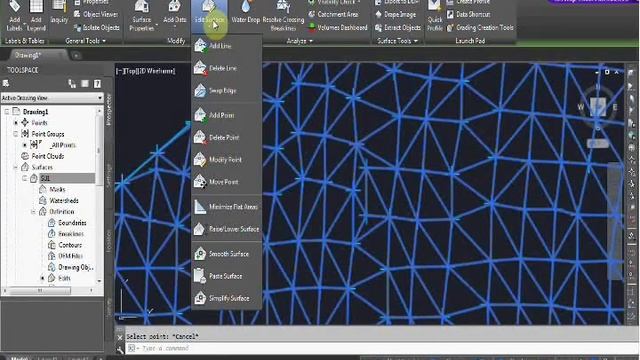Choose Delete Line from the menu
Image resolution: width=640 pixels, height=360 pixels.
[x=227, y=68]
